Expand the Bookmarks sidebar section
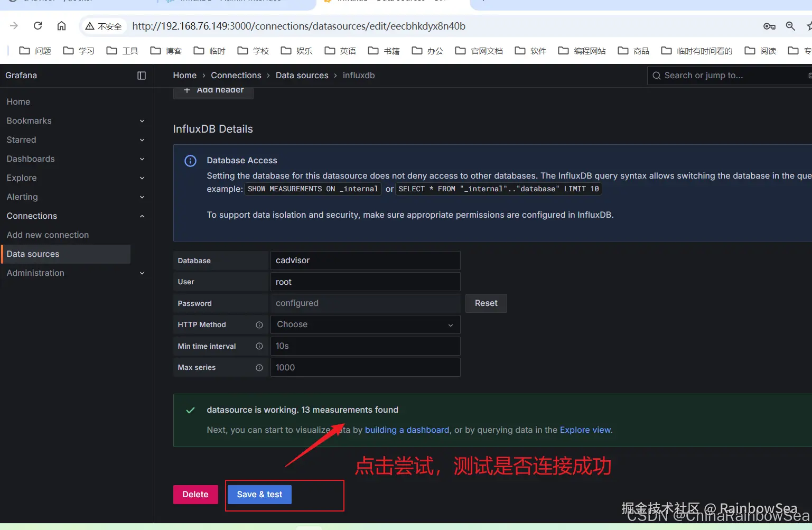The width and height of the screenshot is (812, 530). pos(142,121)
